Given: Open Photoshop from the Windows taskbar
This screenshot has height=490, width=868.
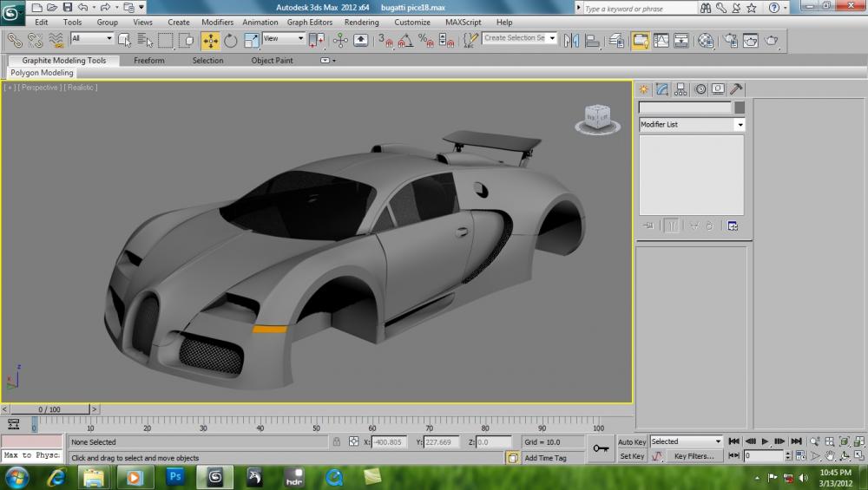Looking at the screenshot, I should pos(175,477).
